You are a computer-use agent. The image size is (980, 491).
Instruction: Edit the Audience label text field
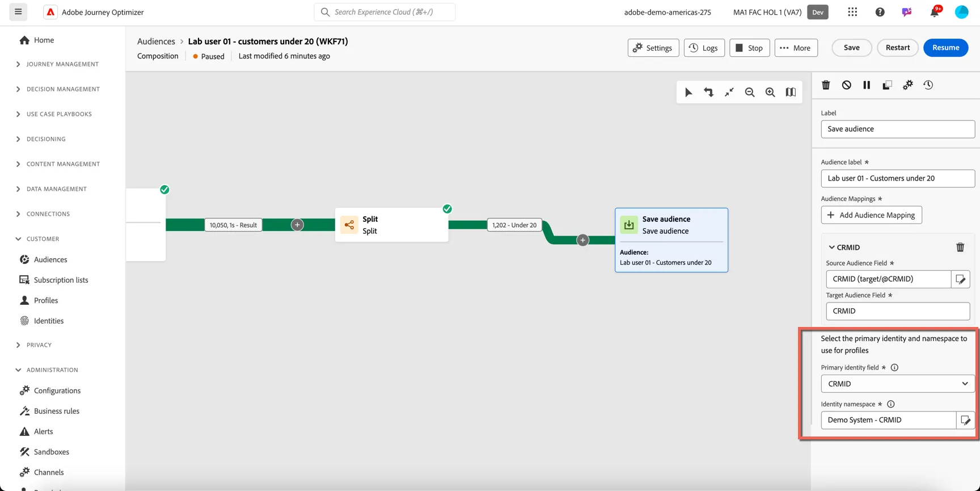pos(898,178)
